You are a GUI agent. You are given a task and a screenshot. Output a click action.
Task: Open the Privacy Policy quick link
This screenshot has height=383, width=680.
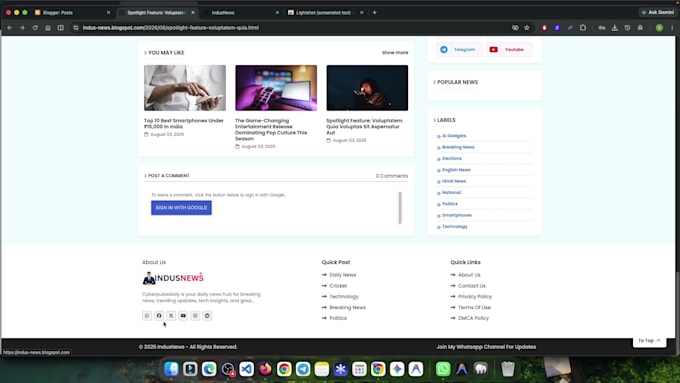(x=474, y=297)
